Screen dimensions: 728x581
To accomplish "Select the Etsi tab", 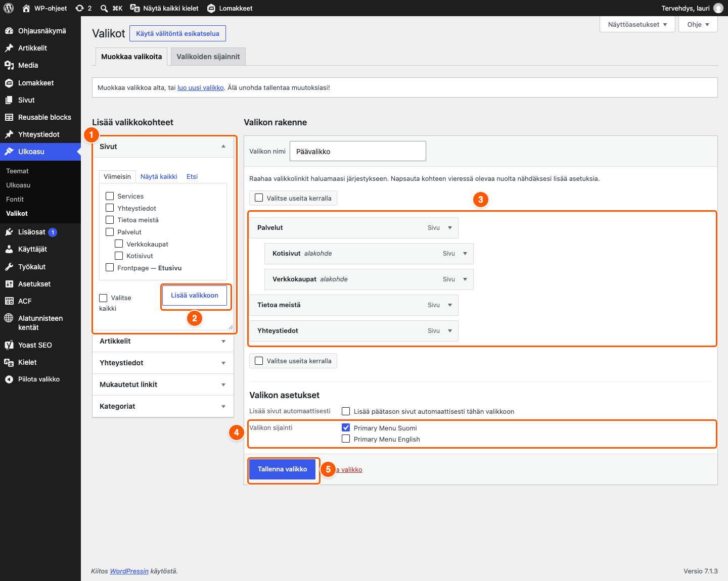I will 192,176.
